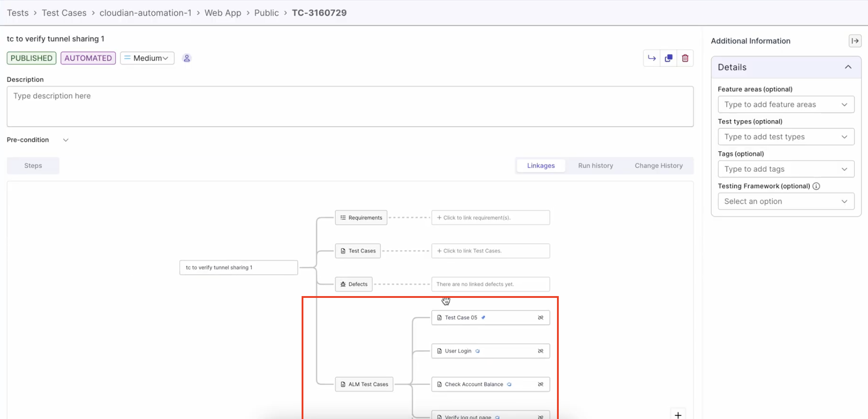Viewport: 868px width, 419px height.
Task: Go to Tests in the breadcrumb
Action: tap(18, 13)
